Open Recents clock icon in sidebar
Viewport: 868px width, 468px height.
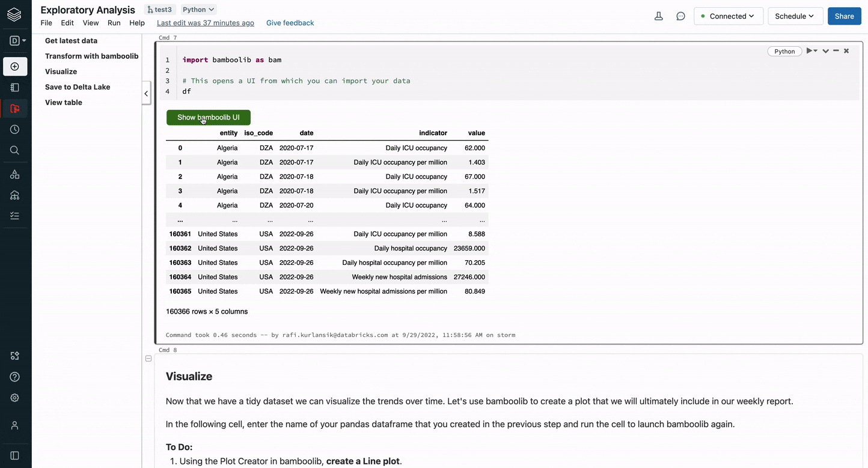click(x=15, y=130)
